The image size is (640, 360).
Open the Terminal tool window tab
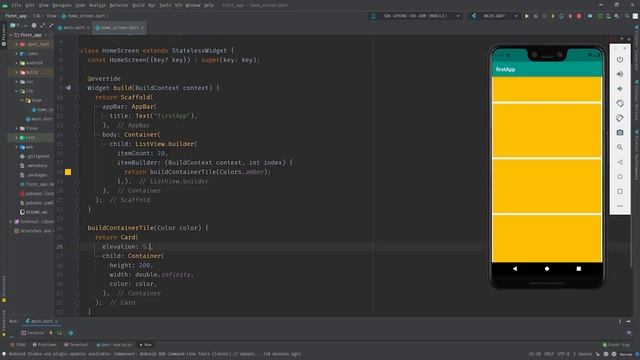coord(76,345)
